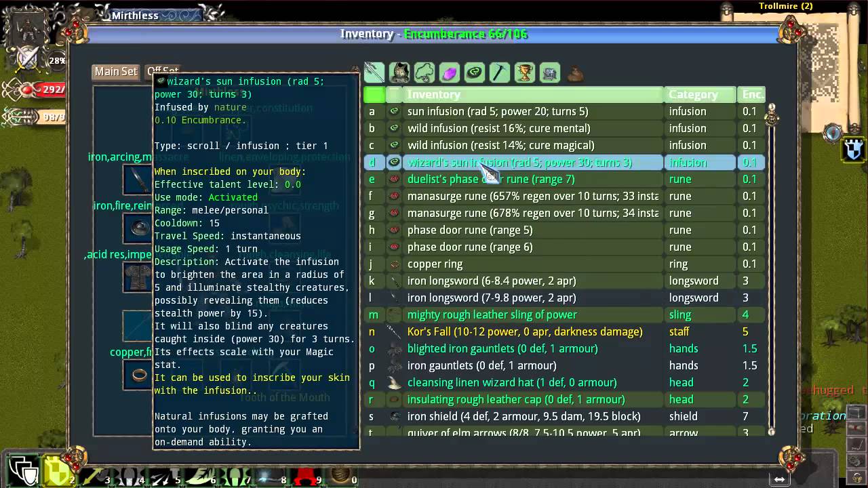Switch to Off Set equipment tab
This screenshot has width=868, height=488.
(163, 70)
